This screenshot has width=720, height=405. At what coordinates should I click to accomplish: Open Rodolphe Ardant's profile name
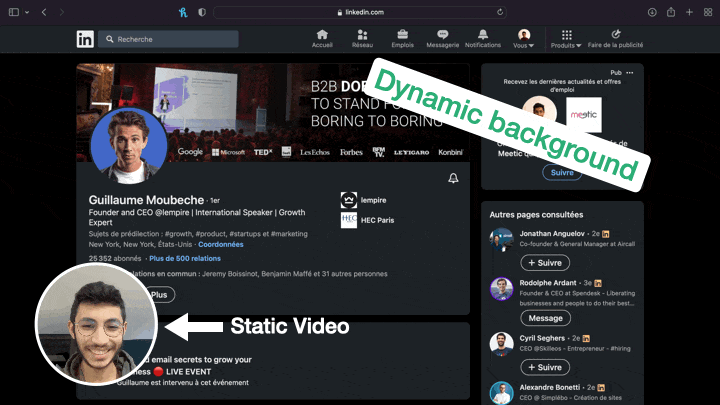point(548,283)
